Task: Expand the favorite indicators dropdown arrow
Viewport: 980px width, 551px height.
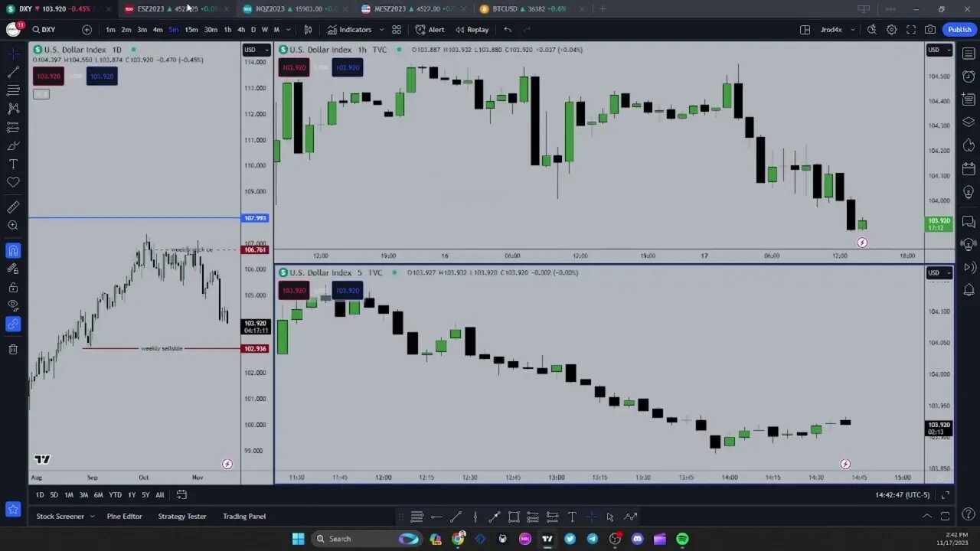Action: coord(381,30)
